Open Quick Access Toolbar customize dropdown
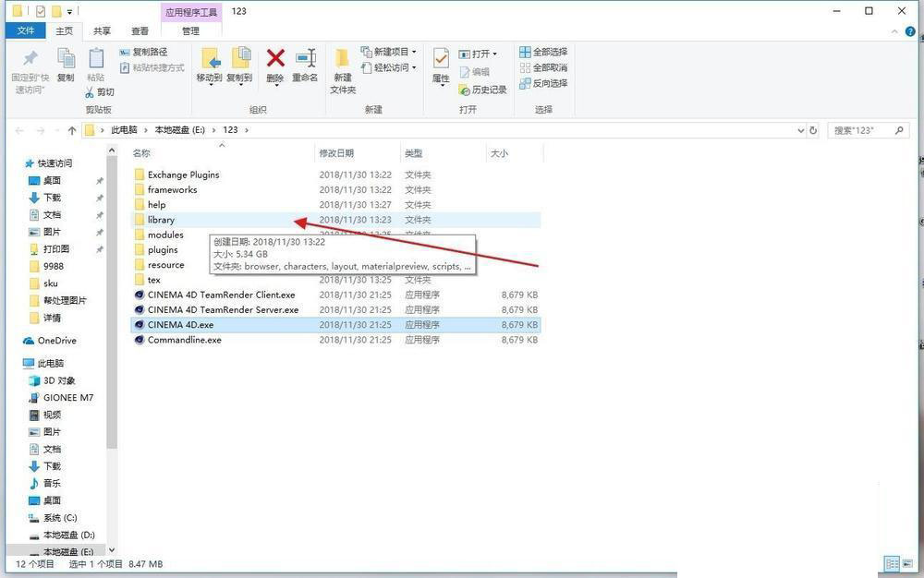The width and height of the screenshot is (924, 578). 69,11
